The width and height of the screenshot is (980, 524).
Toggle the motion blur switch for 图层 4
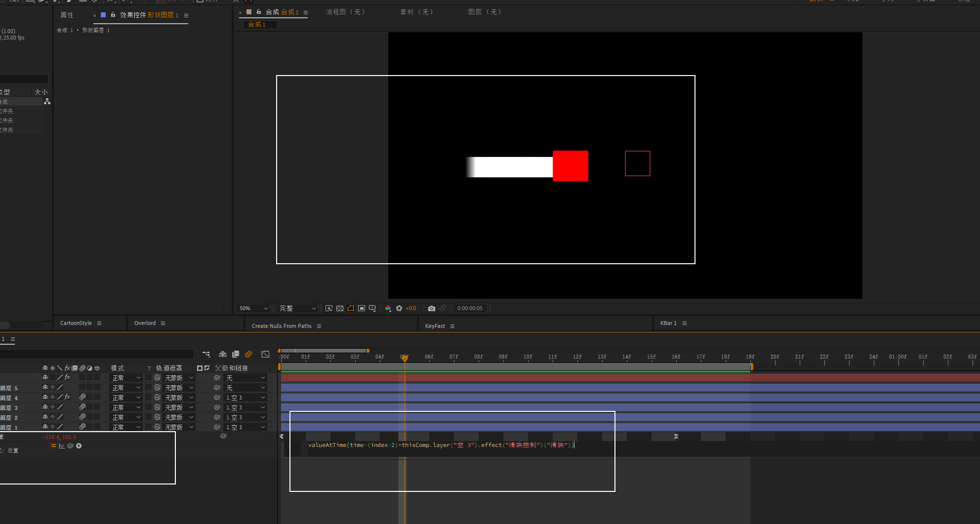pyautogui.click(x=82, y=397)
